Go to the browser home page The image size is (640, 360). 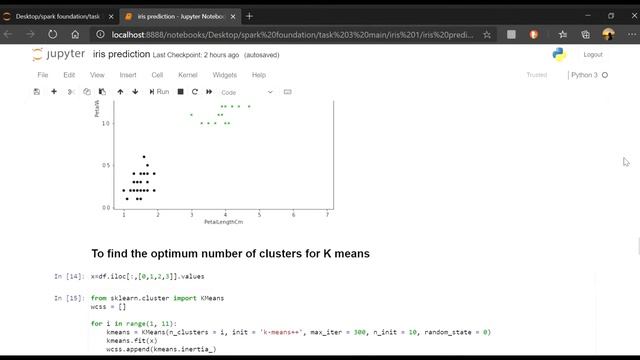[75, 35]
